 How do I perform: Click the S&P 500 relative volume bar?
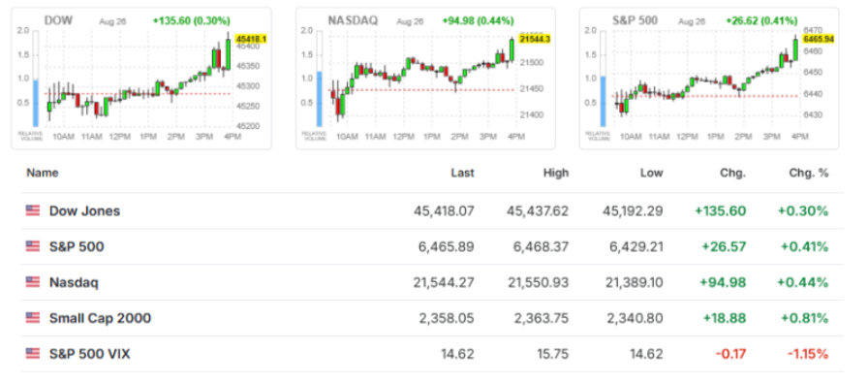point(603,102)
